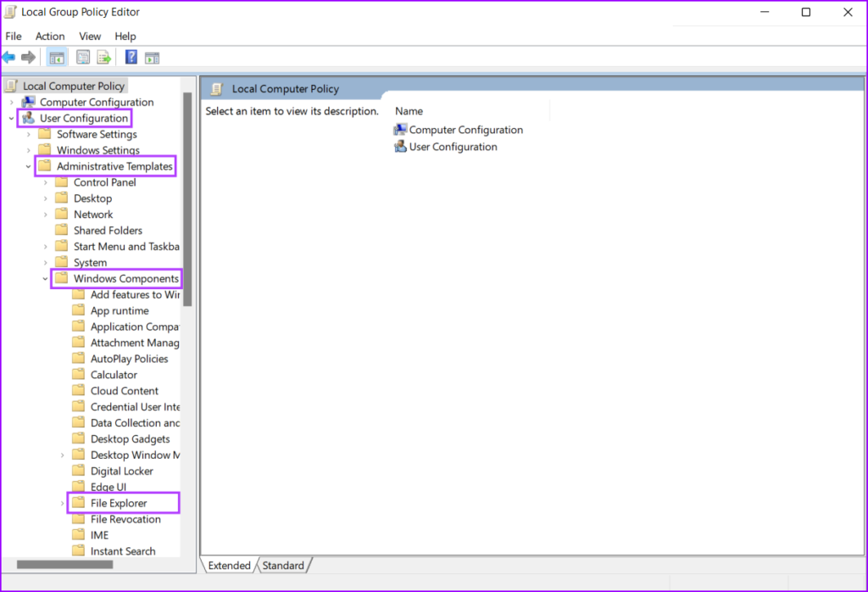
Task: Select Shared Folders in tree
Action: pyautogui.click(x=108, y=231)
